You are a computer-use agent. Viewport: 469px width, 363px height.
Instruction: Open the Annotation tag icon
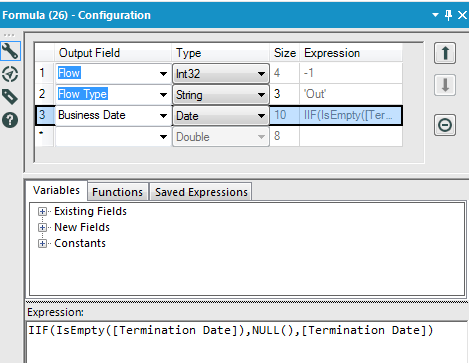click(10, 97)
